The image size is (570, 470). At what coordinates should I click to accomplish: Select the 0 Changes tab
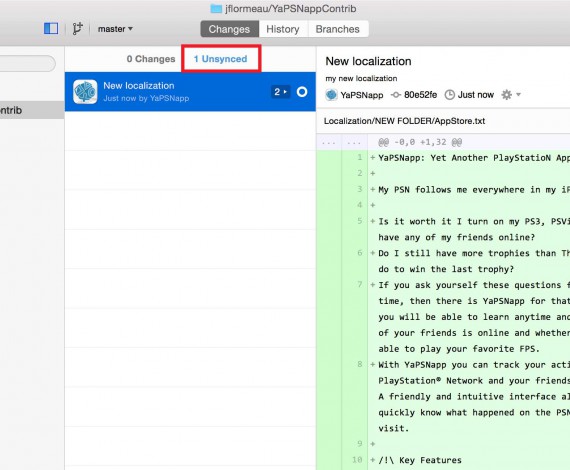(x=151, y=59)
